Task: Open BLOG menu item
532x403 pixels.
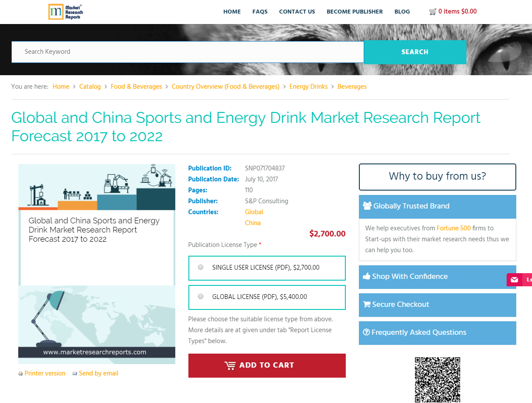Action: [402, 12]
